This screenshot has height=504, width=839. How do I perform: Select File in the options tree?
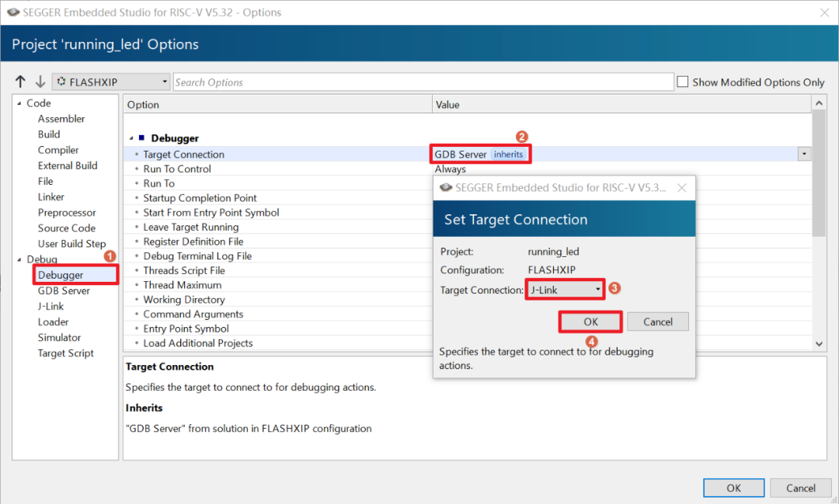(46, 182)
